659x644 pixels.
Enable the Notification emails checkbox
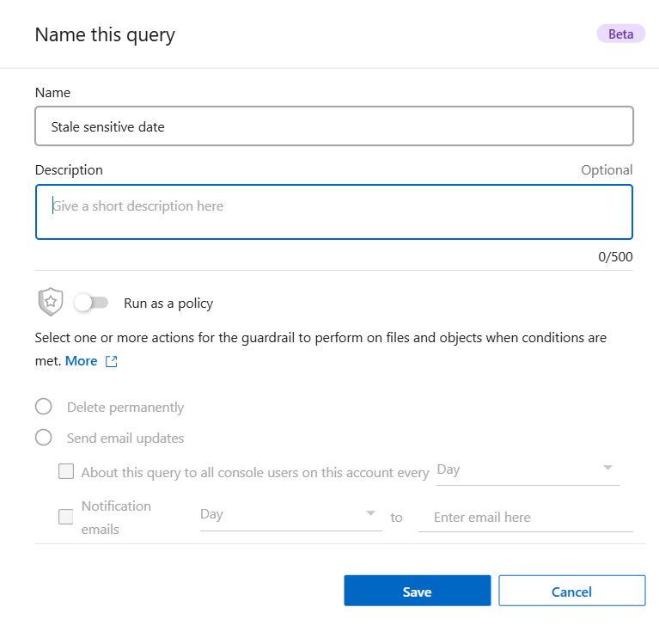tap(66, 517)
